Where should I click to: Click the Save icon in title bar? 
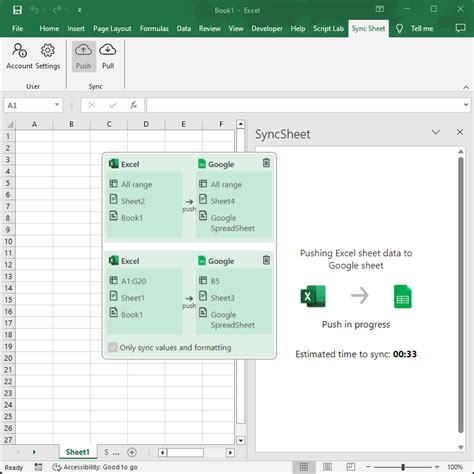pyautogui.click(x=17, y=10)
